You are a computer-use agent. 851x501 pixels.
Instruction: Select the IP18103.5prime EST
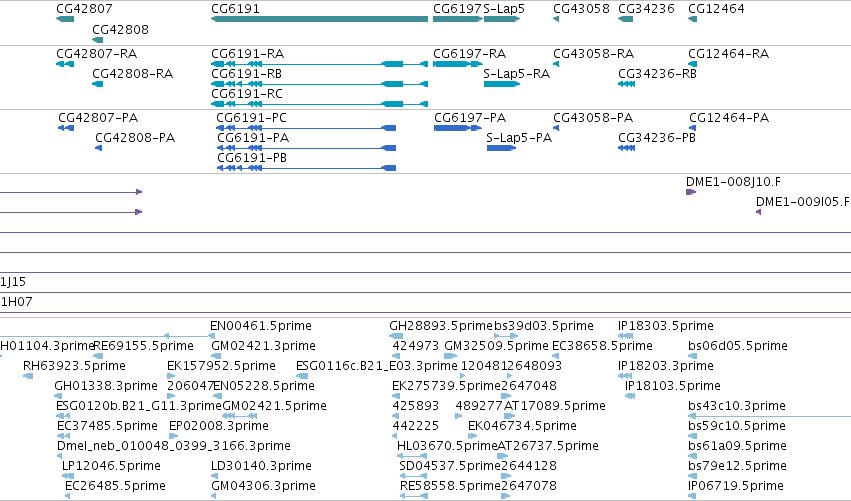coord(630,396)
